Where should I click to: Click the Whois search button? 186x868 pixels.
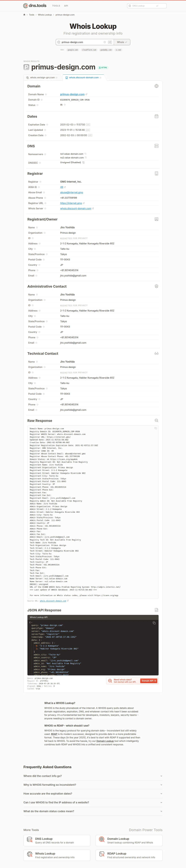click(122, 42)
